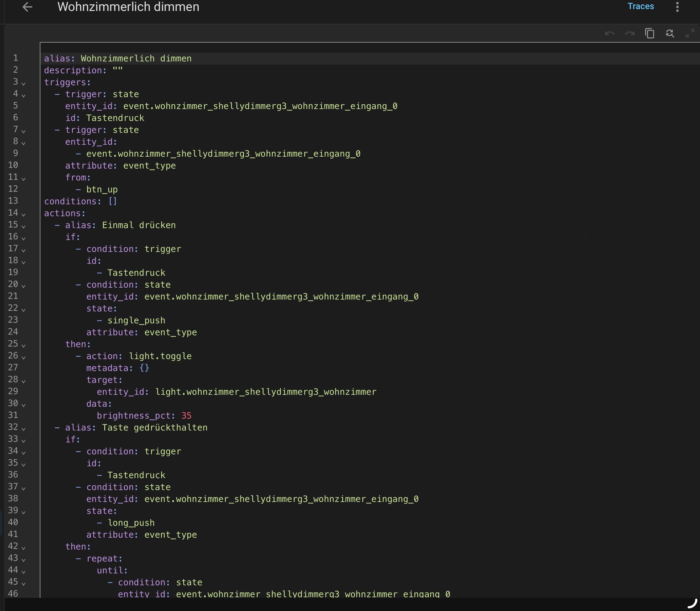The image size is (700, 611).
Task: Click the 'long_push' state value
Action: (131, 523)
